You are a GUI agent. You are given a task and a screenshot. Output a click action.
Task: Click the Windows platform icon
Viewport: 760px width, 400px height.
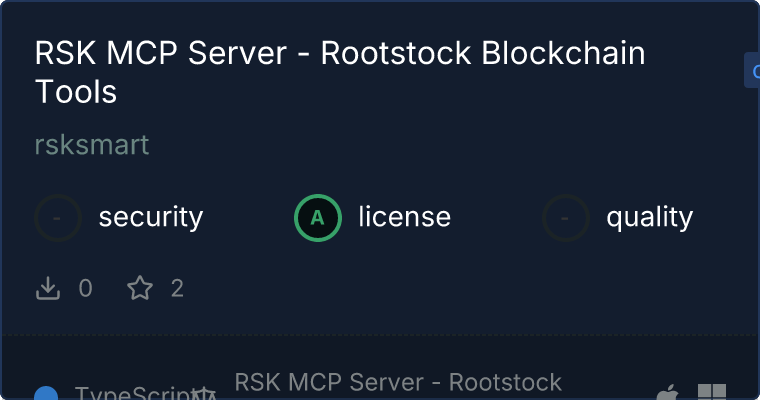coord(712,392)
